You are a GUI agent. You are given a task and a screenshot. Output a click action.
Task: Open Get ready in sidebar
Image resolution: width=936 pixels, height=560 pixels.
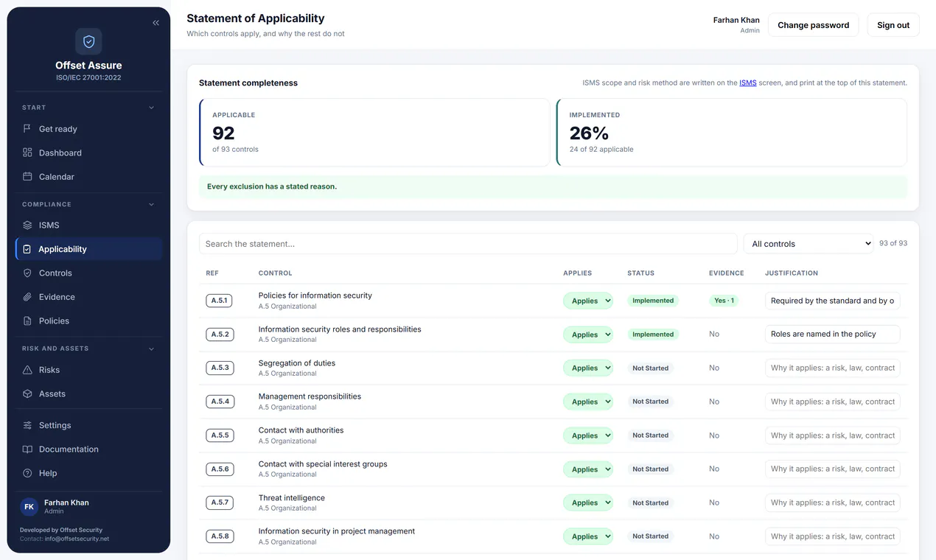tap(88, 129)
